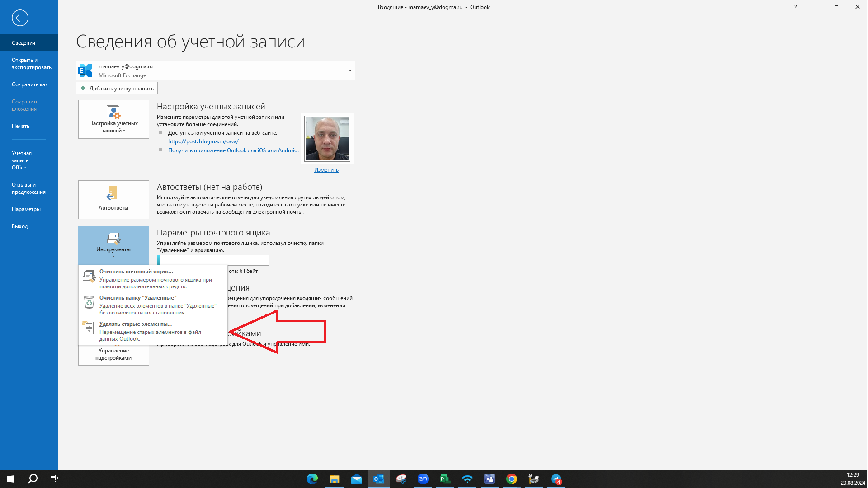
Task: Click the Инструменты tools button
Action: 113,245
